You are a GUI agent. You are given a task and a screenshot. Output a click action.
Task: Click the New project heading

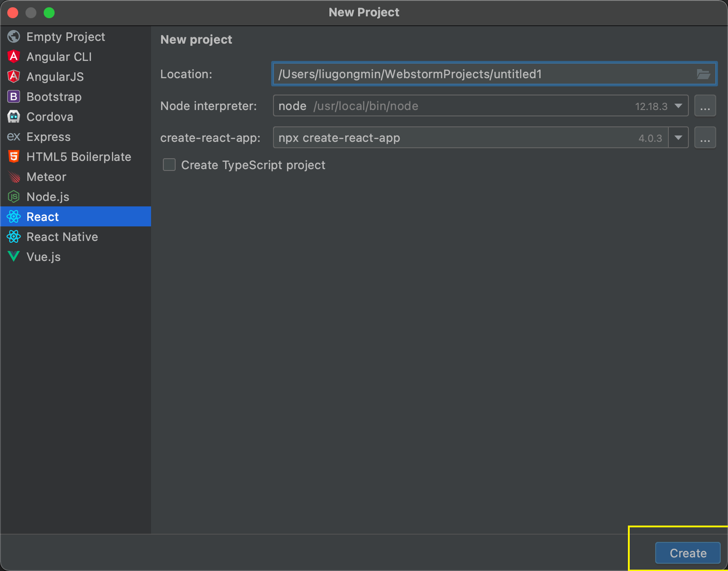(196, 40)
